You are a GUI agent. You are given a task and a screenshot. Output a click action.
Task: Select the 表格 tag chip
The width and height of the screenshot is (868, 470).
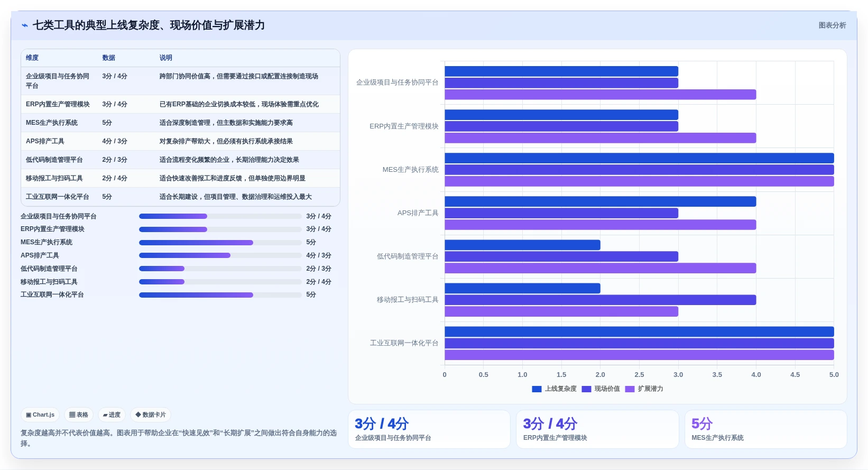79,415
